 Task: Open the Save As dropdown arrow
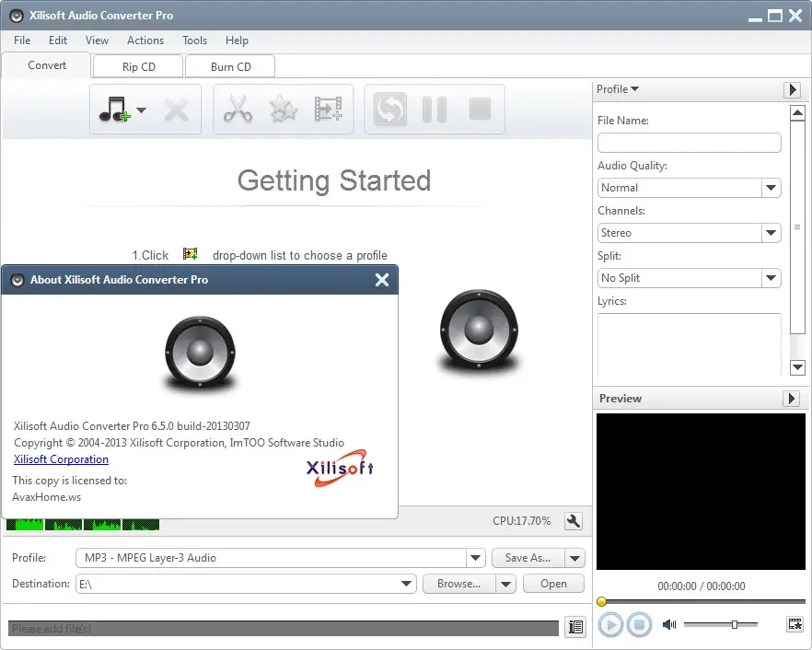pos(574,558)
